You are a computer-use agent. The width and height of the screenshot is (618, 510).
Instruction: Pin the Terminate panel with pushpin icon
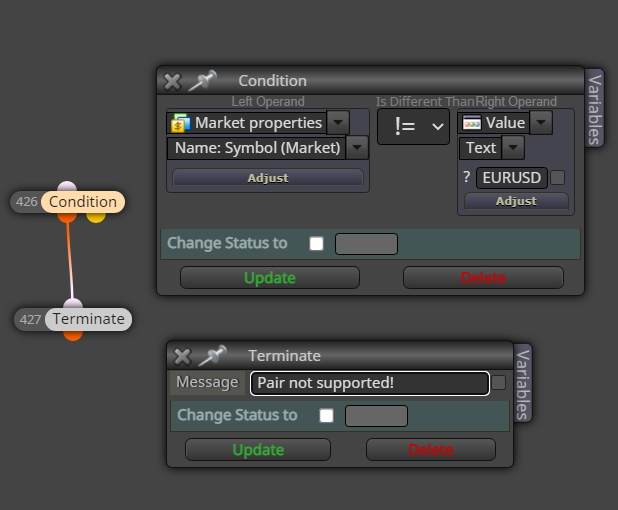point(212,356)
